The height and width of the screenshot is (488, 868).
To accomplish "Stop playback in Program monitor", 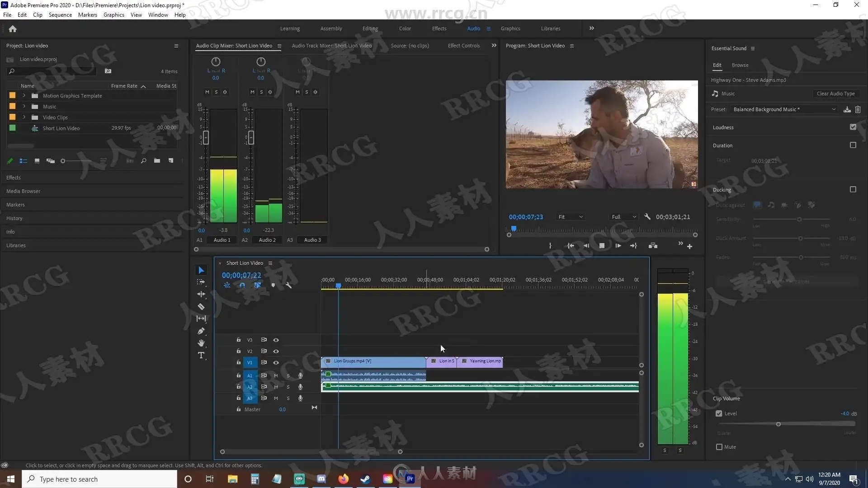I will 602,246.
